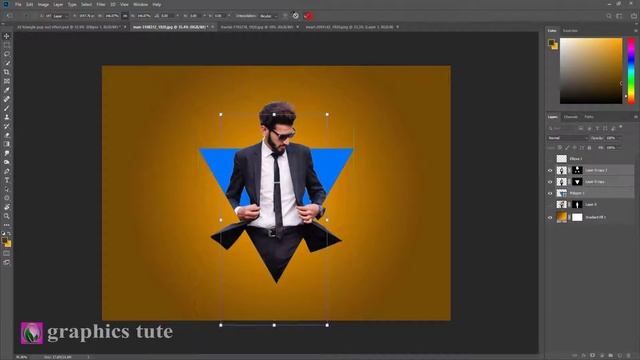Screen dimensions: 640x360
Task: Open the Interpolation dropdown
Action: click(x=269, y=16)
